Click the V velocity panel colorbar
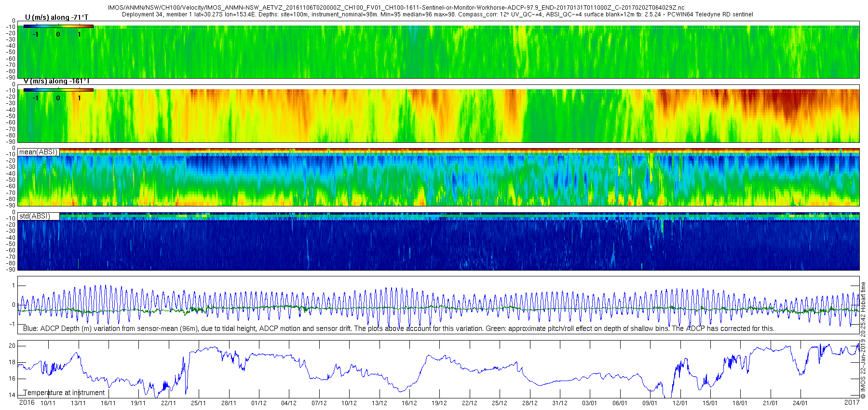Viewport: 868px width, 410px height. point(58,90)
